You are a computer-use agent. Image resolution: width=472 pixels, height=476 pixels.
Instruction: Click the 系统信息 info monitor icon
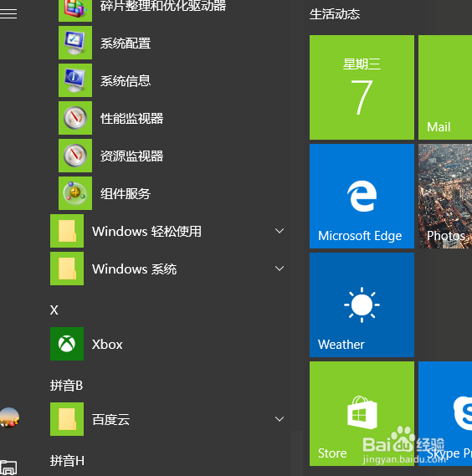tap(75, 80)
